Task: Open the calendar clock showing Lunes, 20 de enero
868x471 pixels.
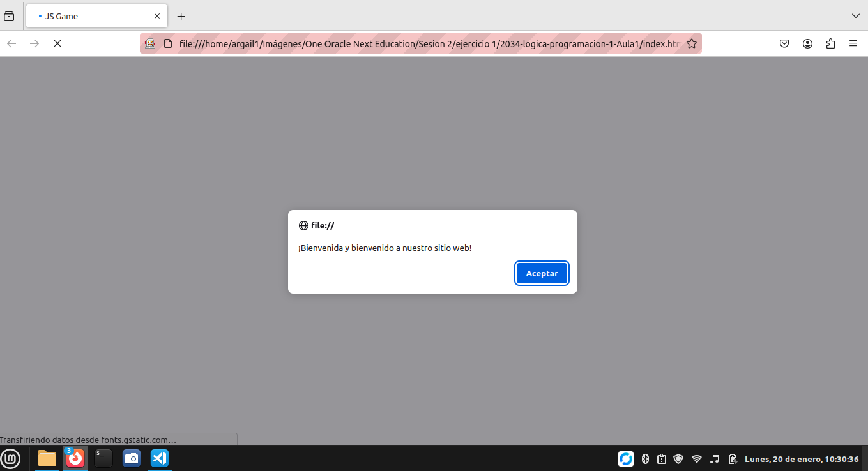Action: (802, 459)
